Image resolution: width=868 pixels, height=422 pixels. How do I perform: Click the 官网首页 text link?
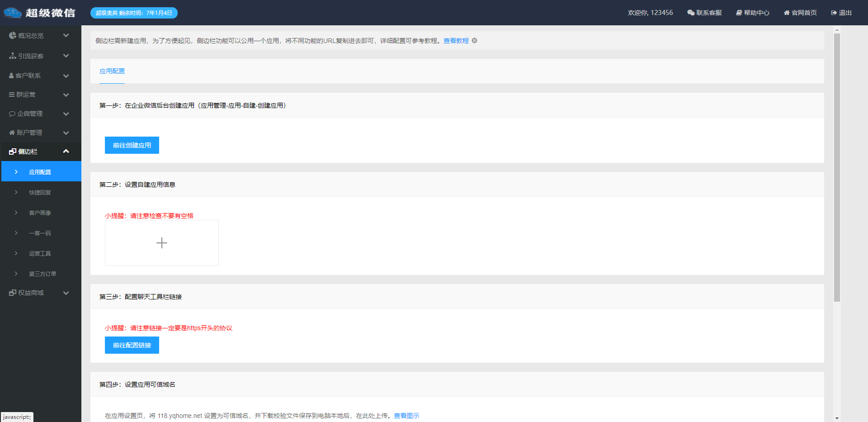point(804,13)
